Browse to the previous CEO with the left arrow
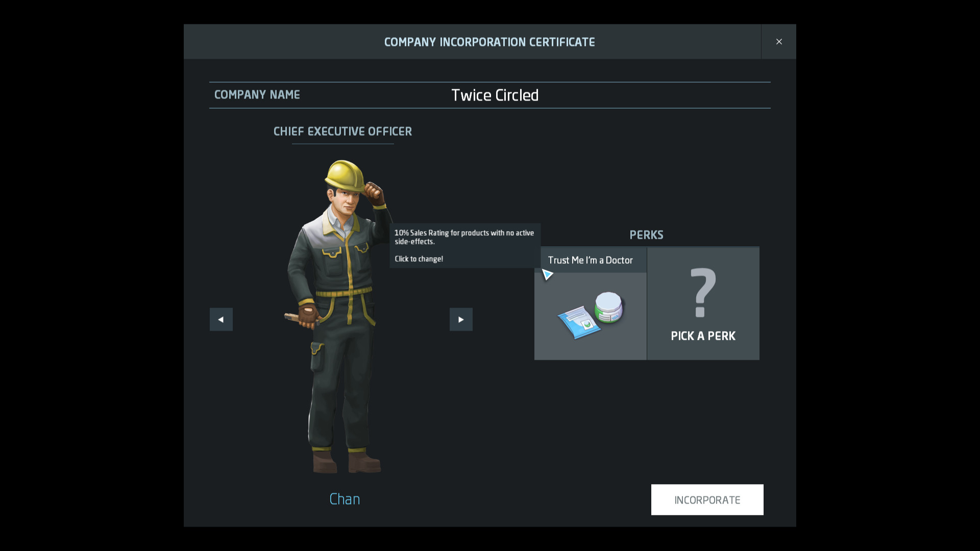The image size is (980, 551). 220,319
